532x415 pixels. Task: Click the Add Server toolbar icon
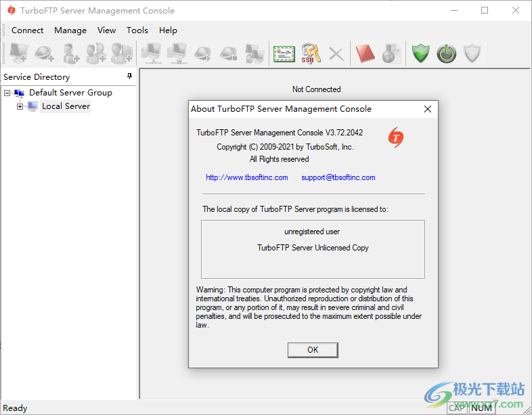19,53
